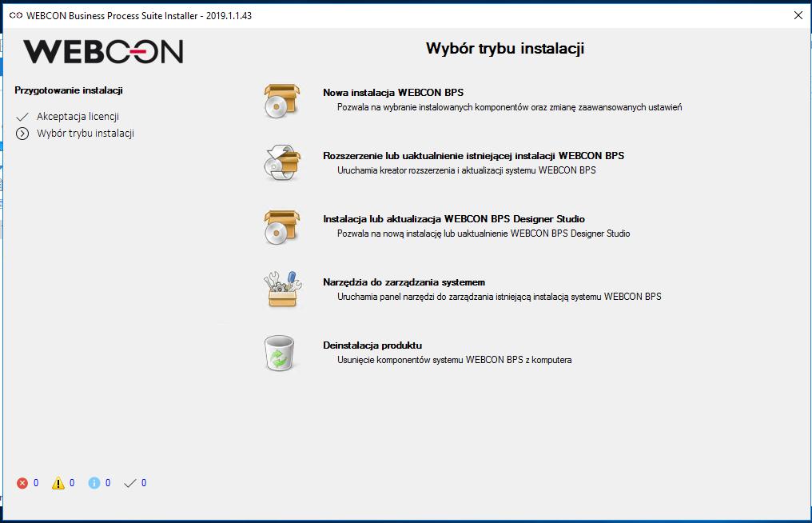The image size is (812, 523).
Task: Click the error count number next to red icon
Action: (x=36, y=483)
